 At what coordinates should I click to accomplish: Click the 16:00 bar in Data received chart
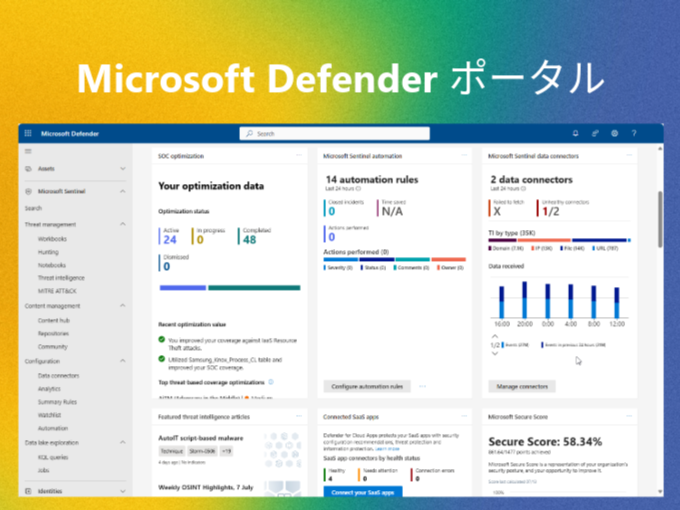pos(502,302)
